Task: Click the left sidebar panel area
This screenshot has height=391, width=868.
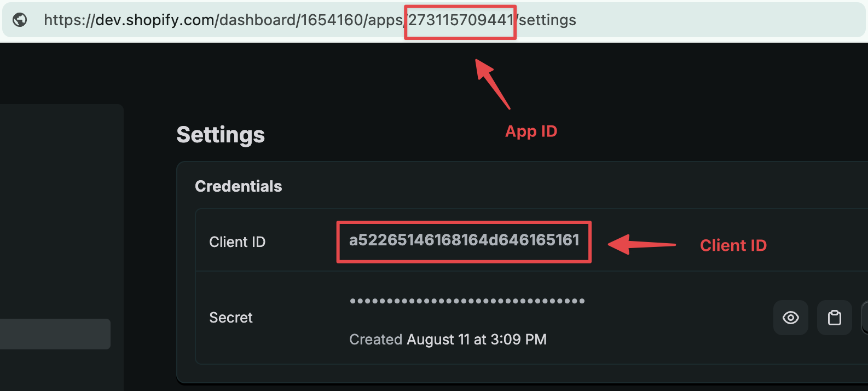Action: click(x=60, y=219)
